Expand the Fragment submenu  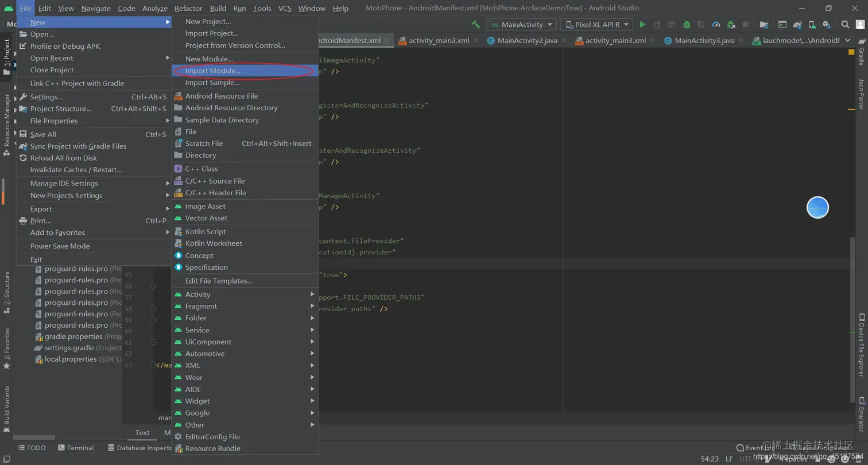[x=245, y=307]
